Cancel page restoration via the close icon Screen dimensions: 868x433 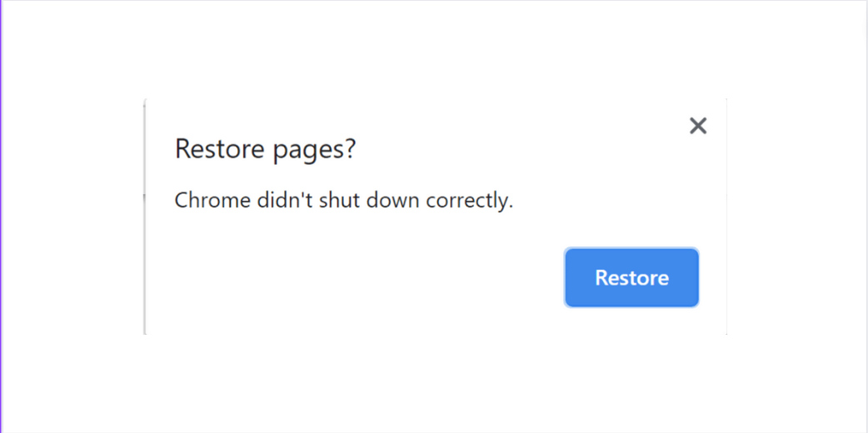click(698, 126)
